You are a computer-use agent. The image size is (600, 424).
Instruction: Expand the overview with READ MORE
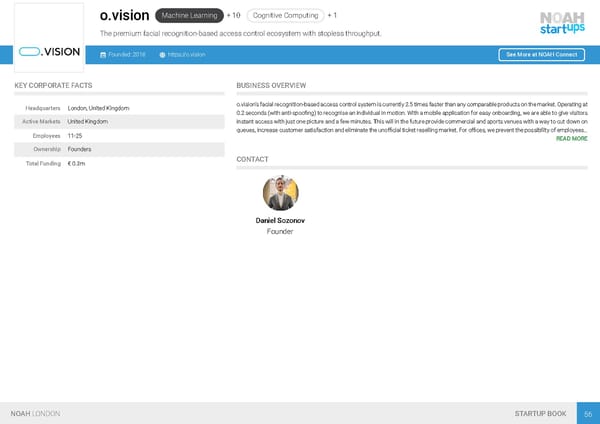[x=571, y=139]
